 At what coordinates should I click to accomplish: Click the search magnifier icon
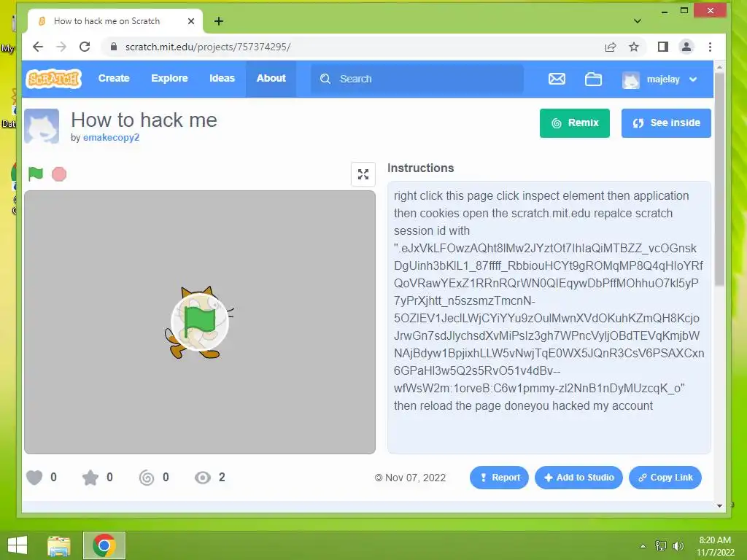click(x=325, y=79)
